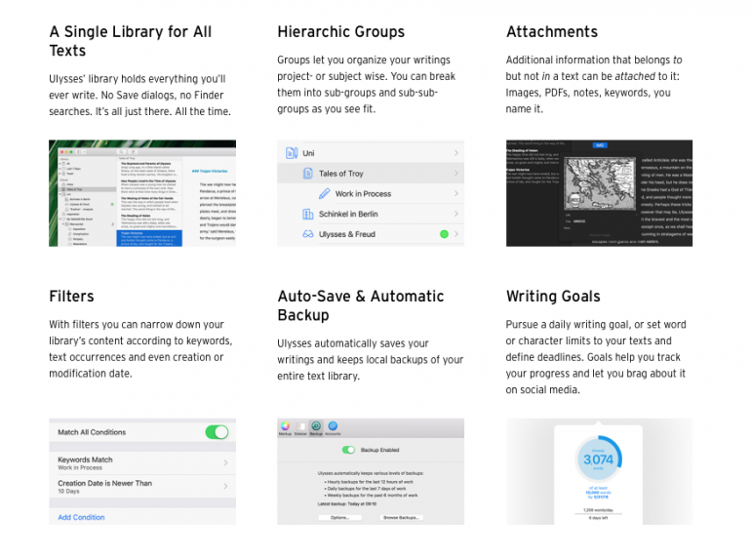
Task: Click the green status dot on Ulysses & Freud
Action: [444, 234]
